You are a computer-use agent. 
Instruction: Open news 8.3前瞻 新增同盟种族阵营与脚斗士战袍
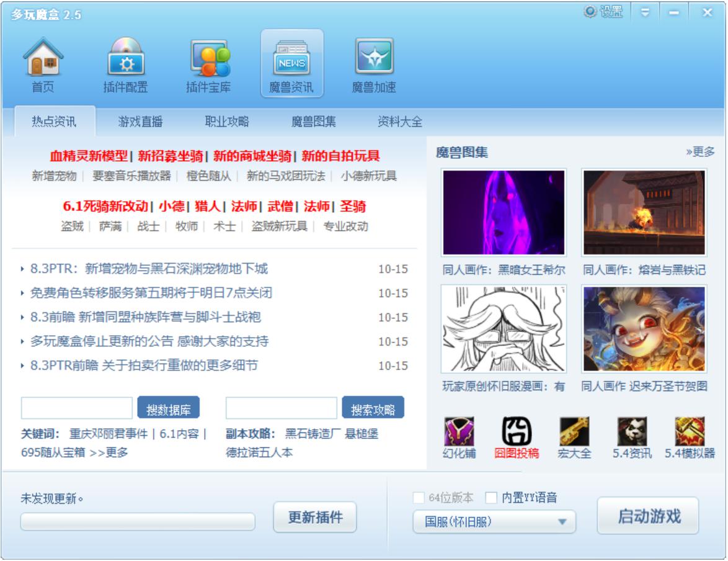146,317
